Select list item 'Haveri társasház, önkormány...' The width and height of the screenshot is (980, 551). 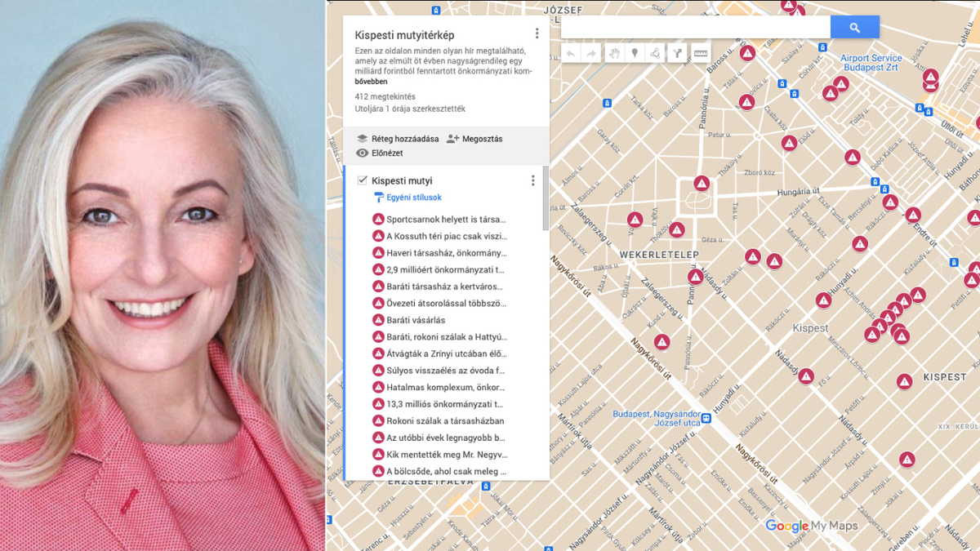(x=446, y=253)
